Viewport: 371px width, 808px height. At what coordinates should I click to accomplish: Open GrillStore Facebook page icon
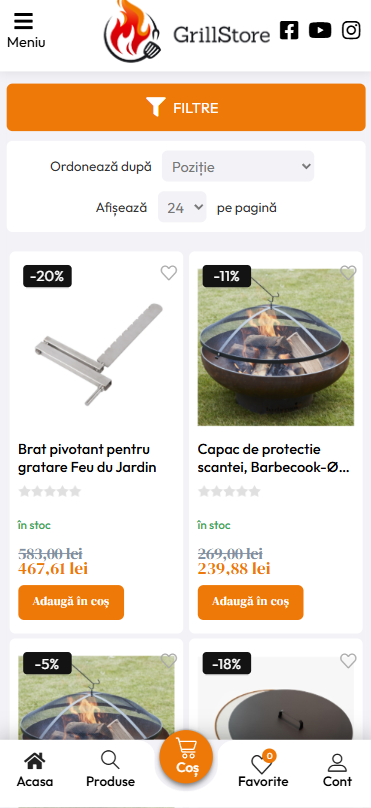tap(289, 30)
